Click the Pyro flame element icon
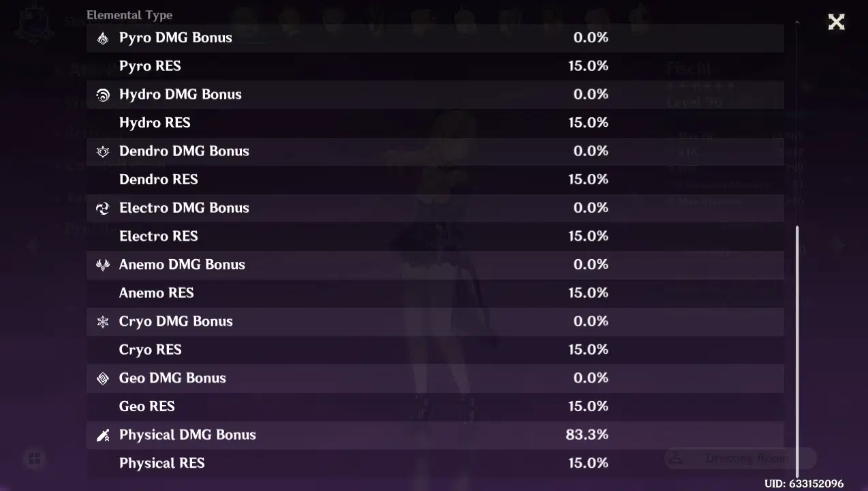The image size is (868, 491). click(102, 38)
